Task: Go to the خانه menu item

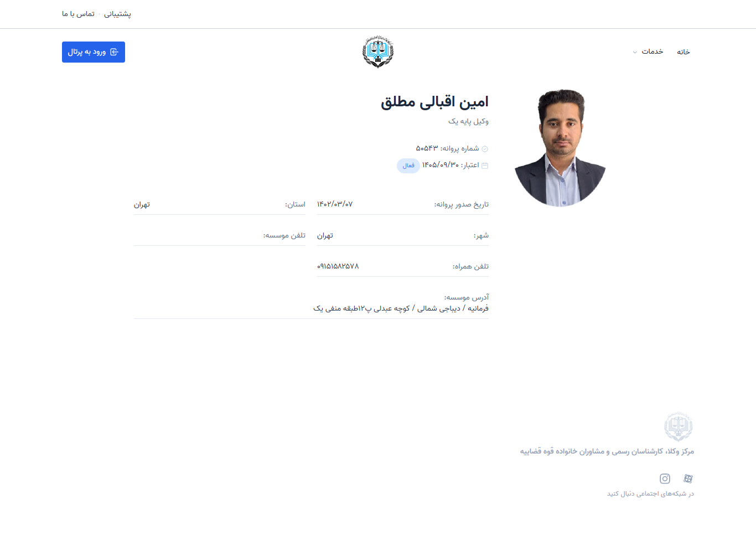Action: click(683, 52)
